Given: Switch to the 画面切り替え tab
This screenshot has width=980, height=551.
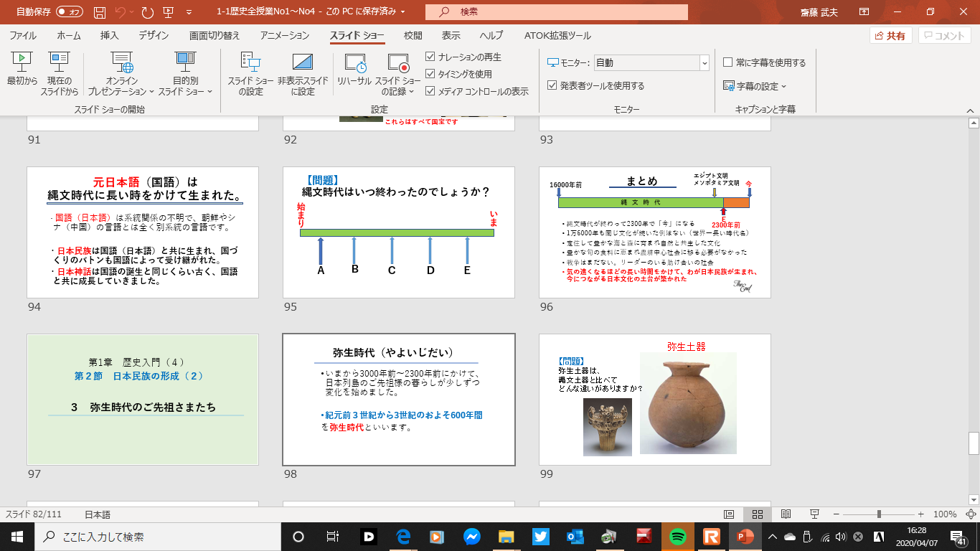Looking at the screenshot, I should click(x=215, y=36).
